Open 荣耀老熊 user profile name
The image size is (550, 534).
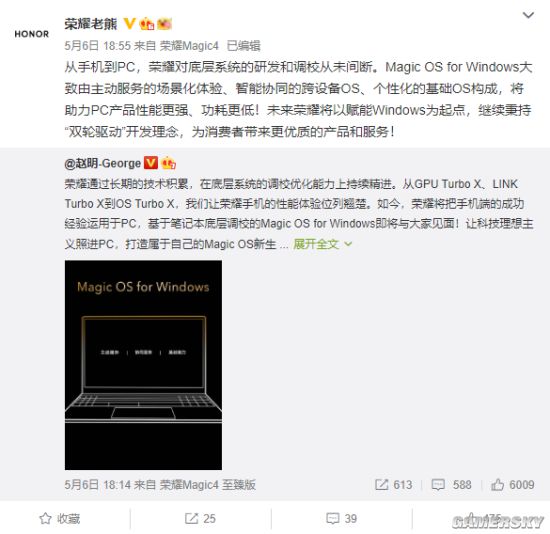click(x=91, y=24)
